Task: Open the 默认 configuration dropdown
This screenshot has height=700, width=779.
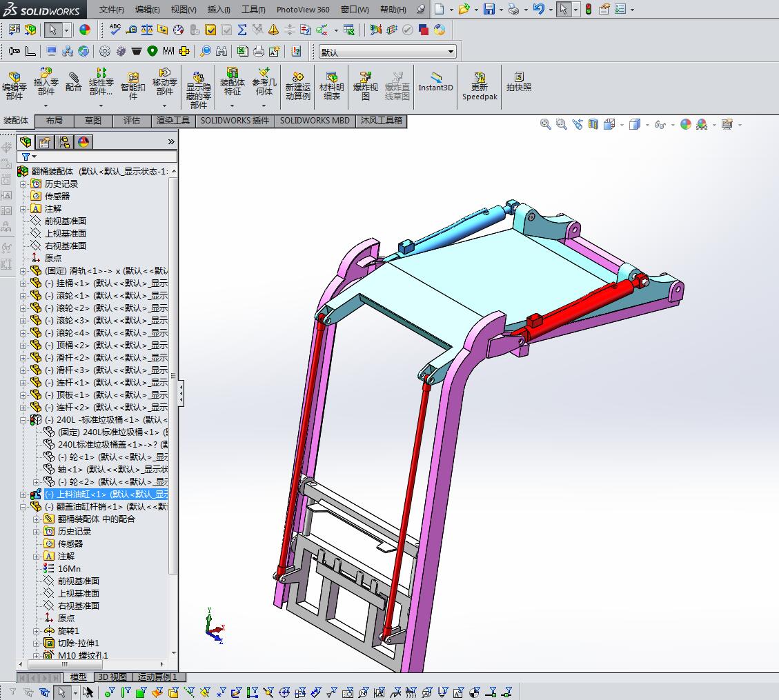Action: 451,52
